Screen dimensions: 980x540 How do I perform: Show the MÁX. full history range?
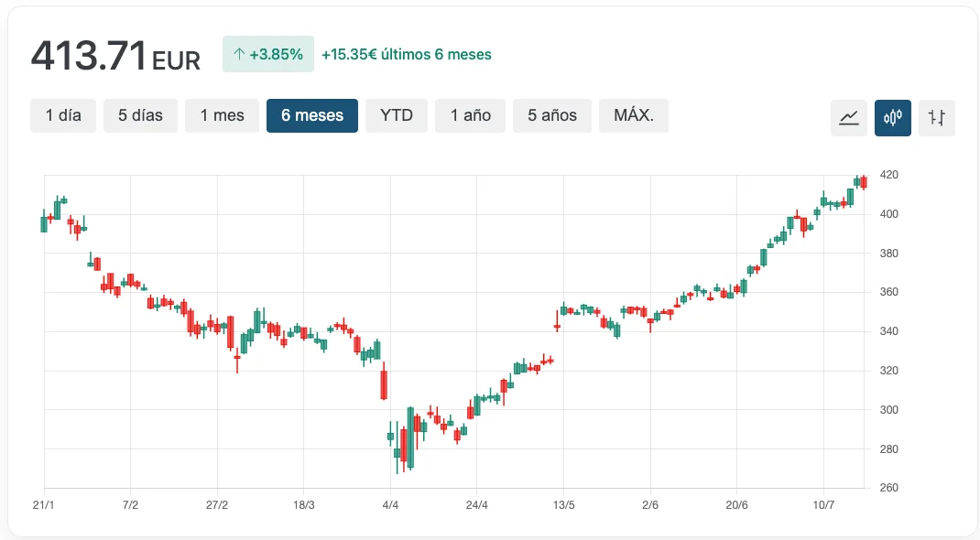click(x=634, y=115)
